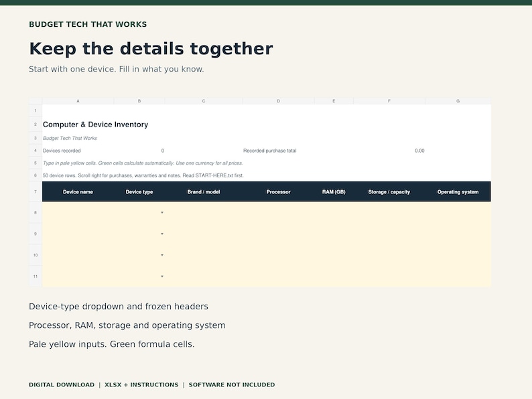Image resolution: width=532 pixels, height=399 pixels.
Task: Select column B header
Action: pyautogui.click(x=139, y=101)
